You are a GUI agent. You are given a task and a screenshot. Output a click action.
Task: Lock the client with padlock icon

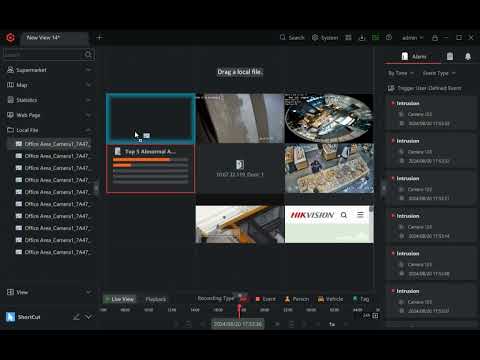(x=435, y=38)
